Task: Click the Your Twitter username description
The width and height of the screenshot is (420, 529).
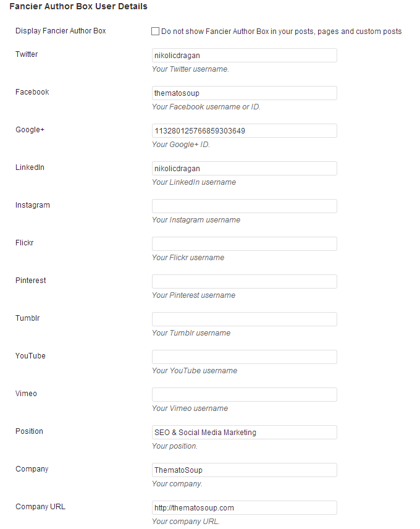Action: (x=190, y=69)
